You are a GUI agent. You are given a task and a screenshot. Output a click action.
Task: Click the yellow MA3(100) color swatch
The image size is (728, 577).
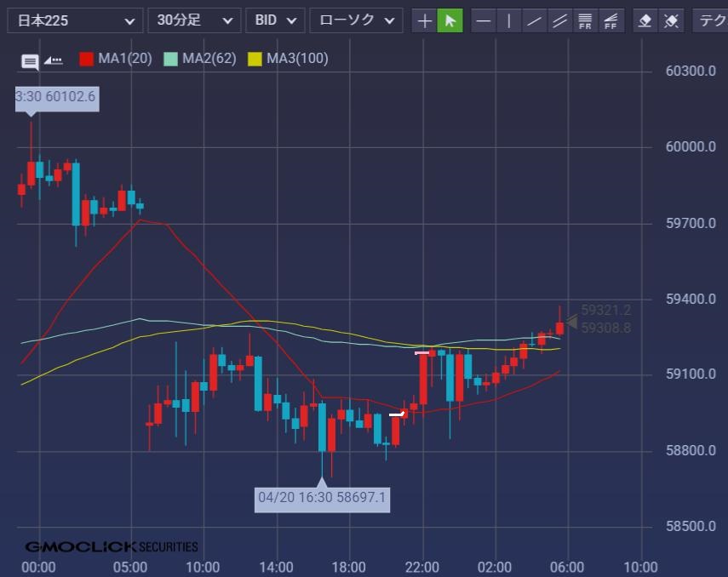tap(255, 59)
